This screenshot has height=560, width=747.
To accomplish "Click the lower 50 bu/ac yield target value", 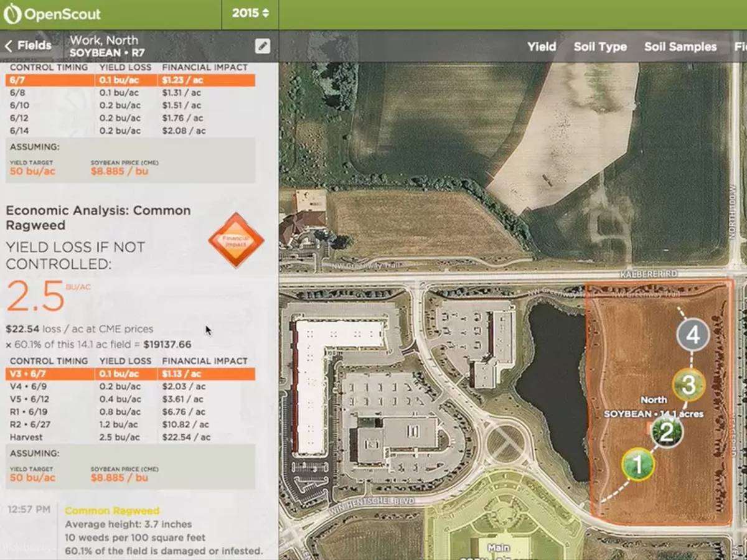I will point(32,477).
